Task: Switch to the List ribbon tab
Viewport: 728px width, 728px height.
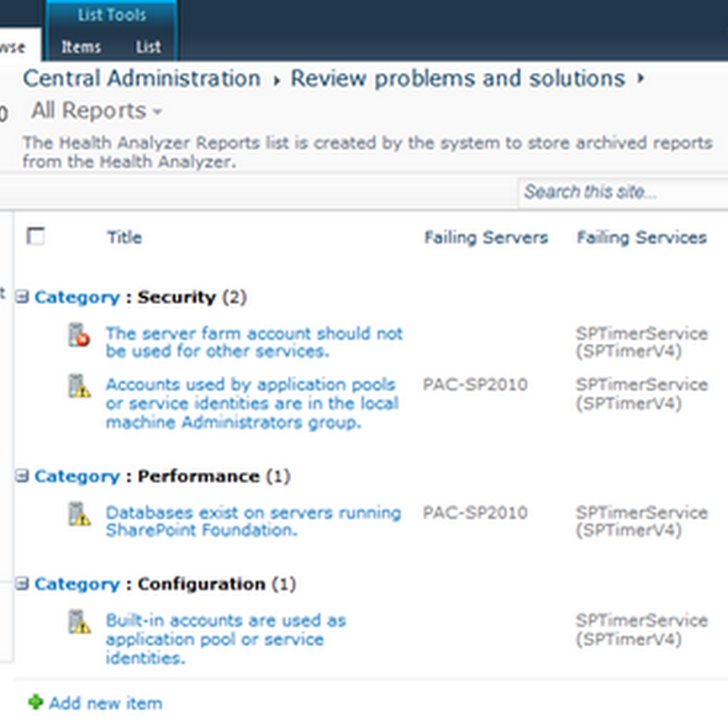Action: tap(148, 46)
